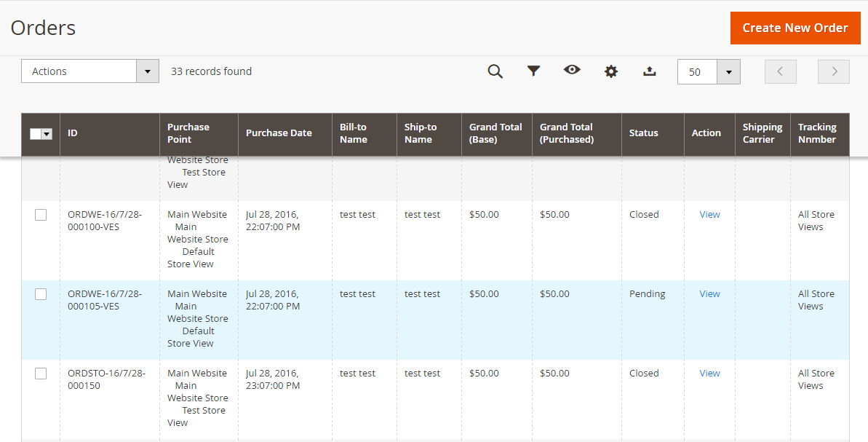Open the Filters panel via the funnel icon
This screenshot has height=442, width=868.
(x=534, y=71)
